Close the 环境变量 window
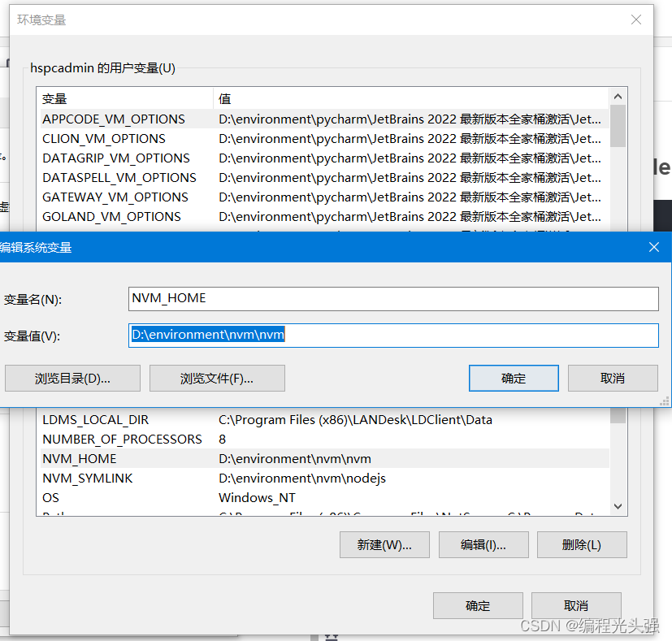The width and height of the screenshot is (672, 641). point(636,19)
